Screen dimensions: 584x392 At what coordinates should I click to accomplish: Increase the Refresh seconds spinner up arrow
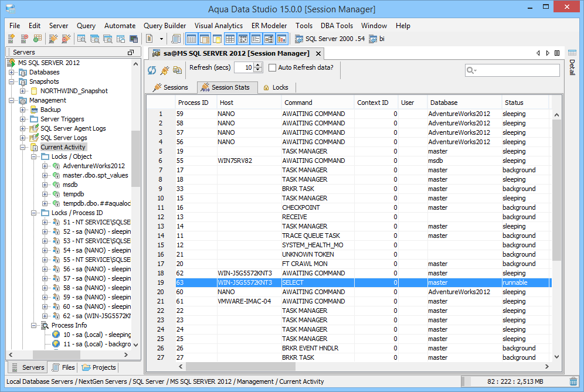258,65
